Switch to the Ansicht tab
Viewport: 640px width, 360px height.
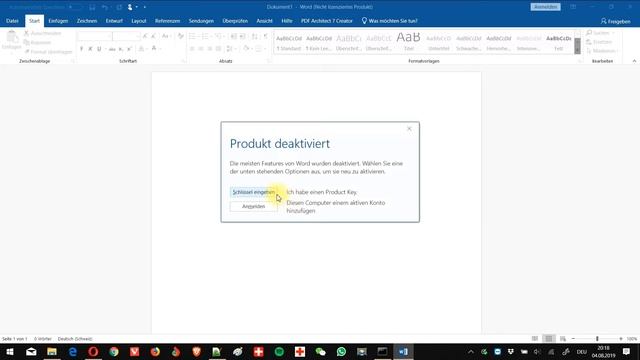click(x=264, y=21)
